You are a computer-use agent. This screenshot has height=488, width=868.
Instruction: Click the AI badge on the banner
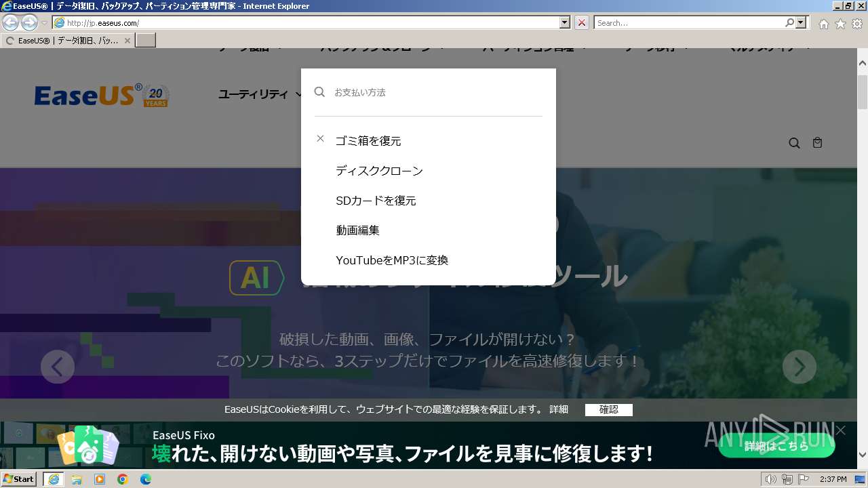pos(256,278)
